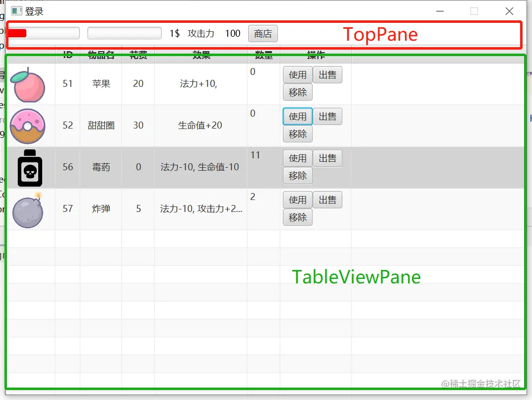Click the poison bottle icon
Image resolution: width=532 pixels, height=400 pixels.
pyautogui.click(x=30, y=168)
